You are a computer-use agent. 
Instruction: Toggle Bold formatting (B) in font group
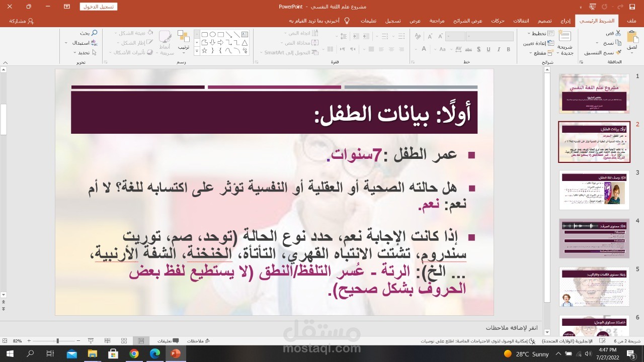509,49
